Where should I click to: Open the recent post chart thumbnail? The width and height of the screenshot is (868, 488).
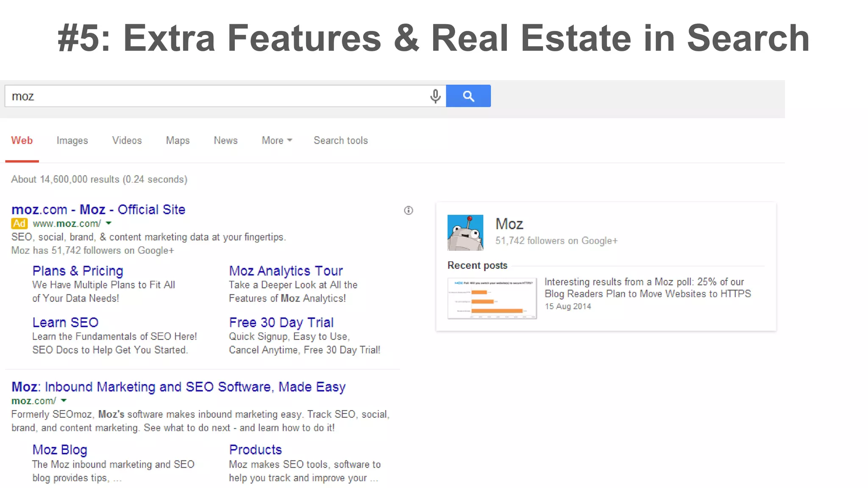point(492,298)
